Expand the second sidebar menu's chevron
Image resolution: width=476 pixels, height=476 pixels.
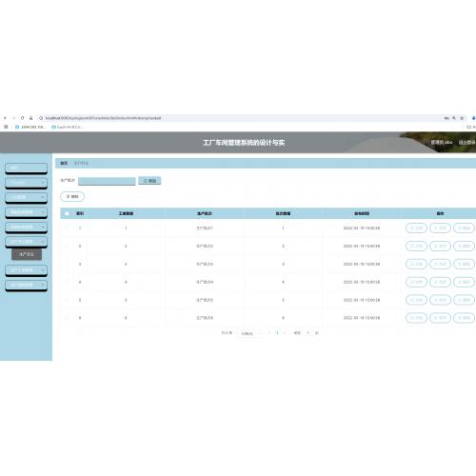43,183
